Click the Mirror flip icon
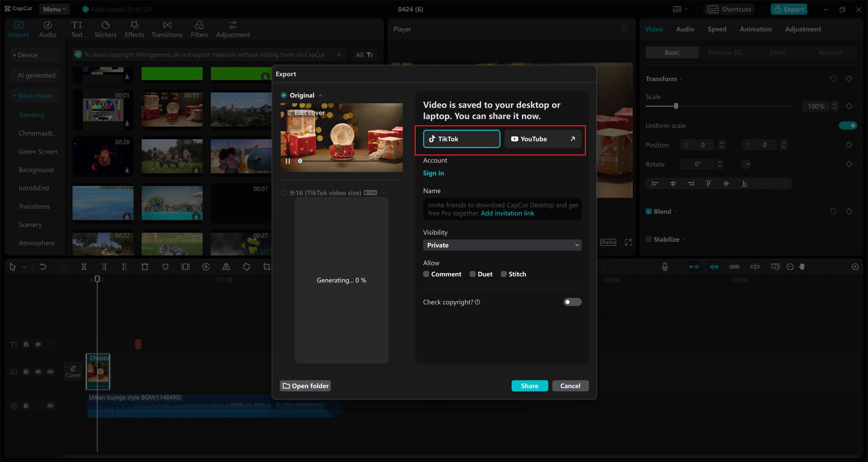 (x=226, y=267)
